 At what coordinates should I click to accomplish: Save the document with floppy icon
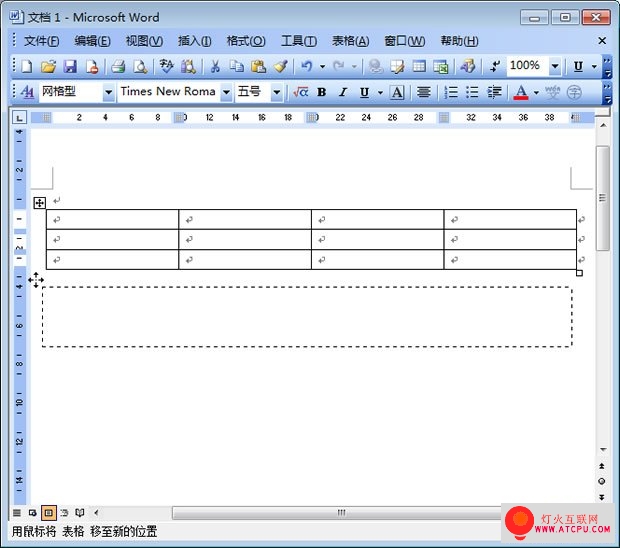[70, 66]
